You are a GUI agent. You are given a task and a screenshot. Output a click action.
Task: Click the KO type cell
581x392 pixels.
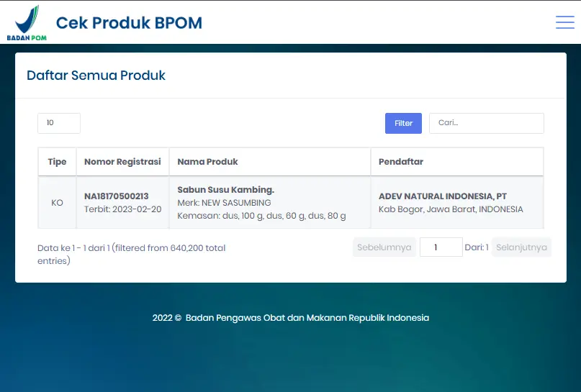pyautogui.click(x=57, y=203)
